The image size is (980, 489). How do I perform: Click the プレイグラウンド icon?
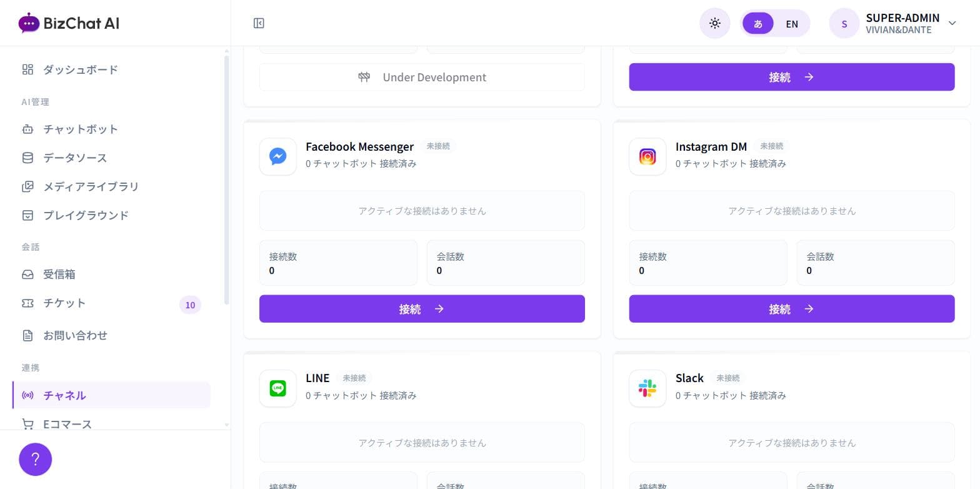[x=27, y=215]
